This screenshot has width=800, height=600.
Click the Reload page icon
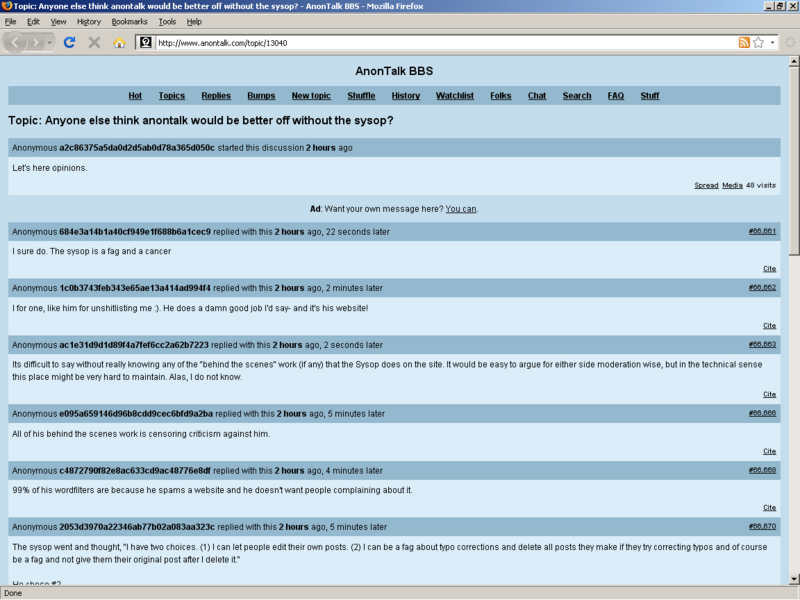(x=69, y=42)
